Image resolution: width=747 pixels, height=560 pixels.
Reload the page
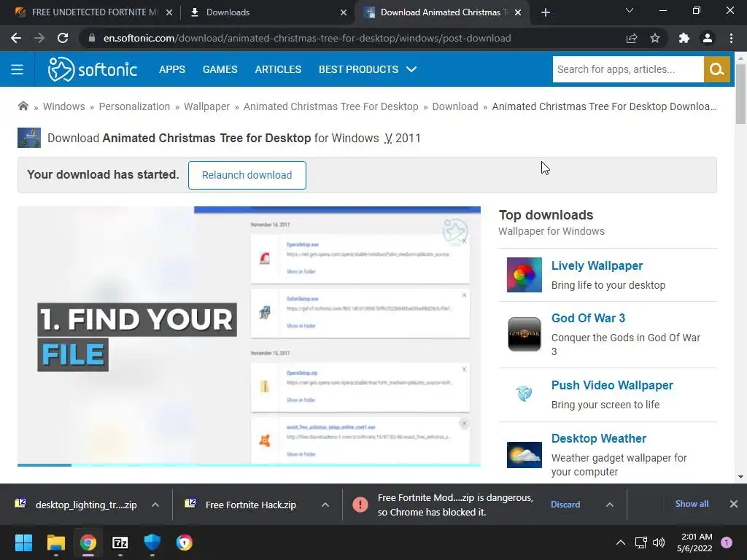pos(63,38)
